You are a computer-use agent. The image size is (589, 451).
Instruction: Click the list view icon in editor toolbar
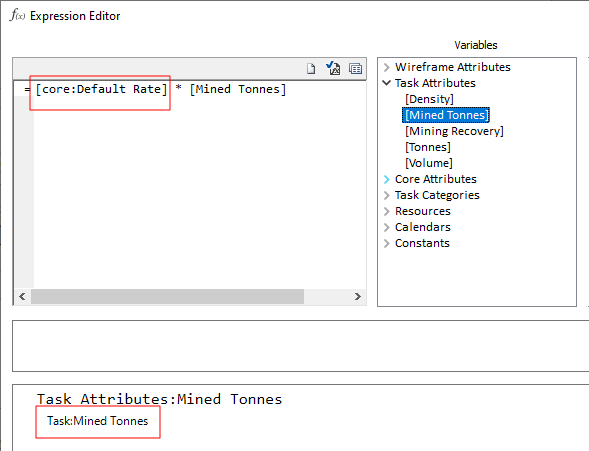click(x=355, y=69)
